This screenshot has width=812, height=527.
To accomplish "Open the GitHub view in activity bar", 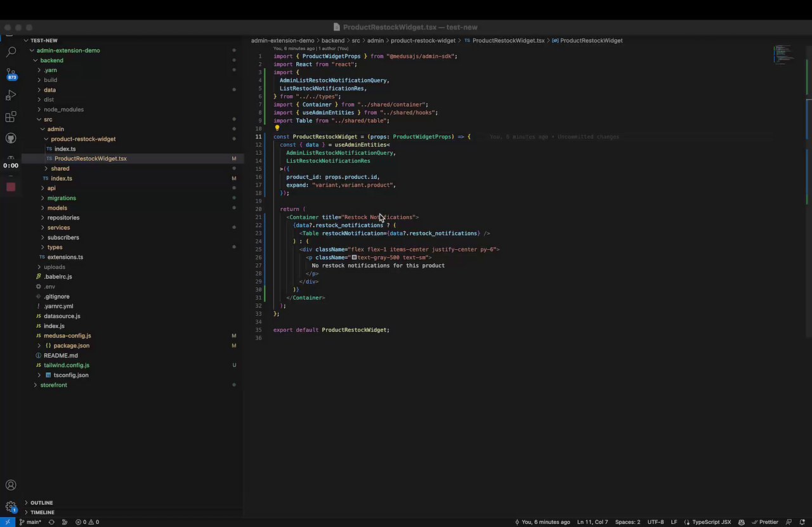I will [11, 138].
